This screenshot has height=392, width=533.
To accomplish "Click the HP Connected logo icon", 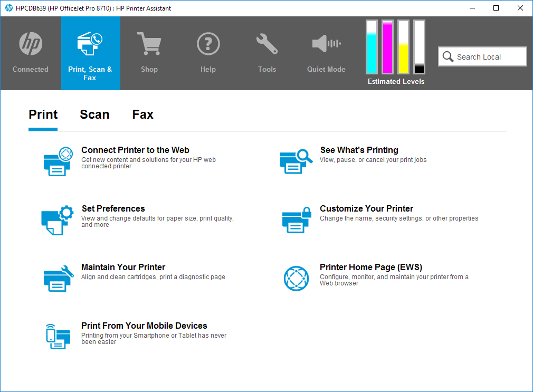I will (31, 43).
